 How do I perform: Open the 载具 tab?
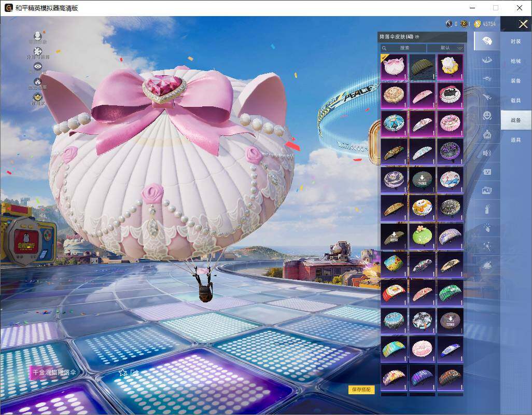(x=515, y=100)
